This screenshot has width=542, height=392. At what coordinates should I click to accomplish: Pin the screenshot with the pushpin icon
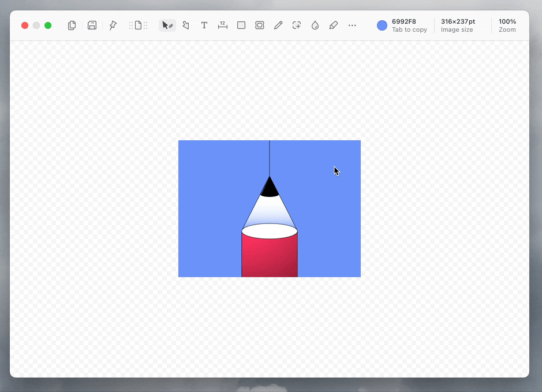(x=113, y=25)
